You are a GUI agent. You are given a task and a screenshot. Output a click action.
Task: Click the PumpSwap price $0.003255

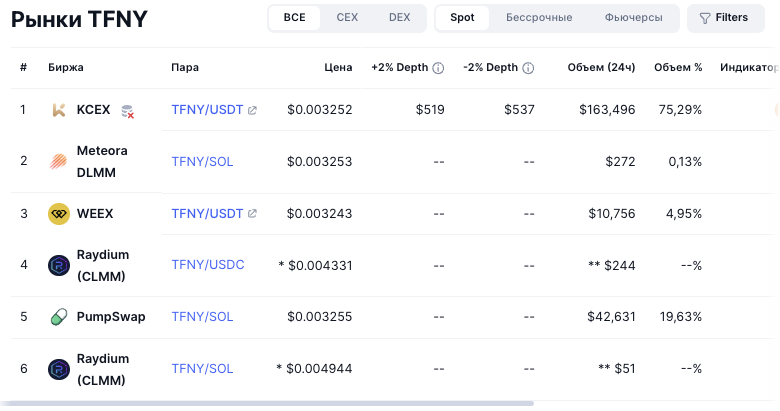[320, 316]
